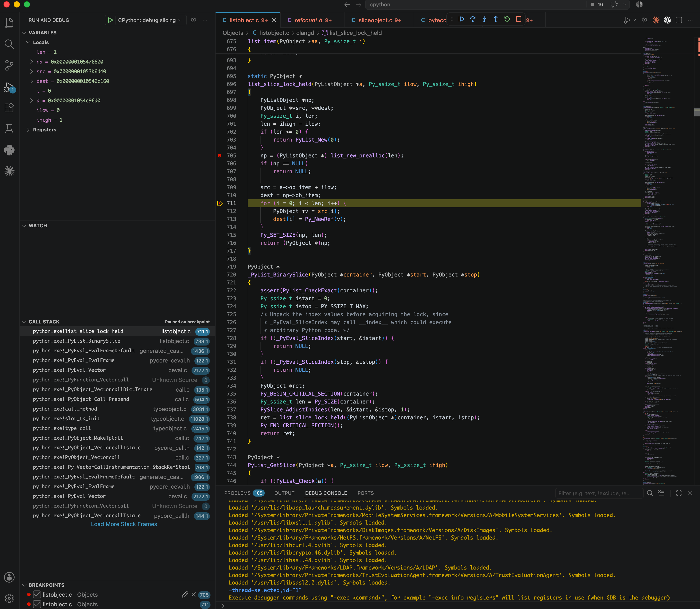Screen dimensions: 700x609
Task: Collapse the BREAKPOINTS section
Action: (24, 585)
